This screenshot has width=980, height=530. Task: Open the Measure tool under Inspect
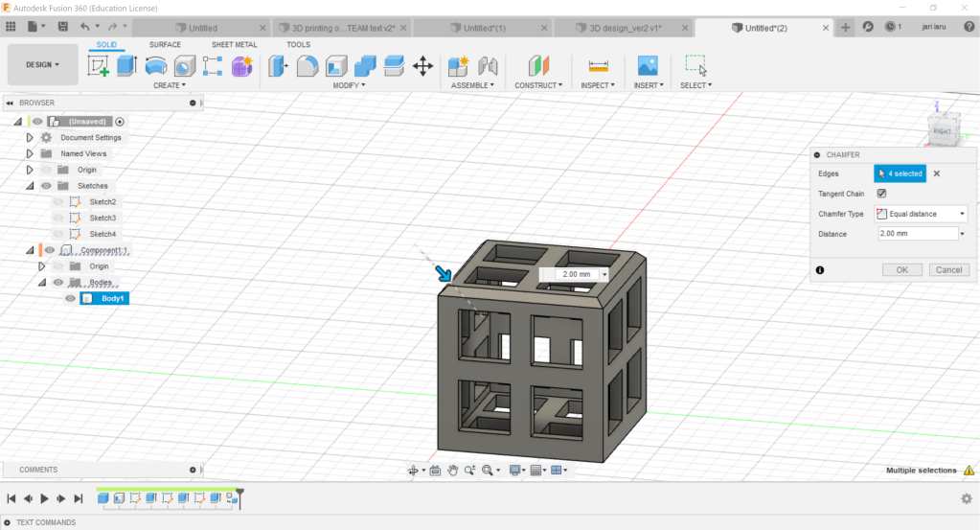pos(599,66)
